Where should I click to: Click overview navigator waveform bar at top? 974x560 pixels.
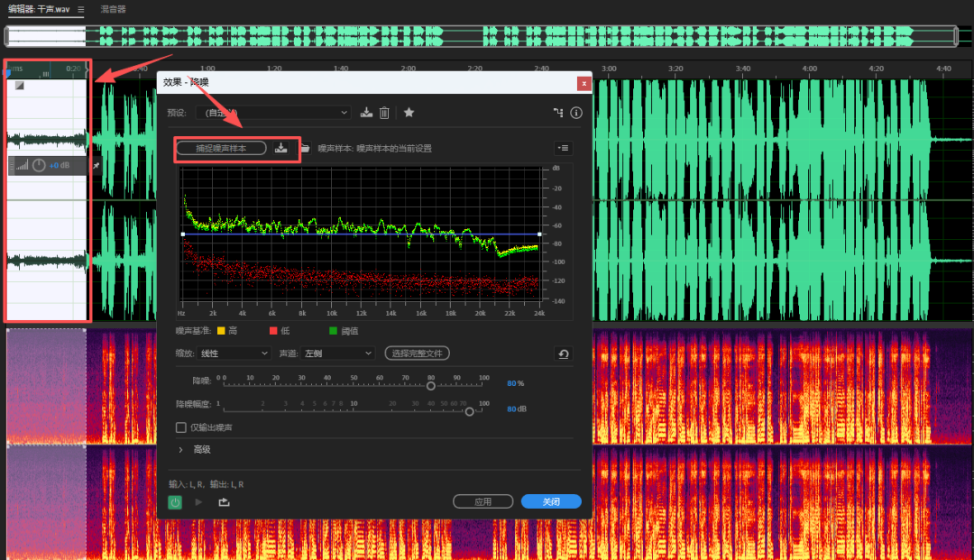481,36
